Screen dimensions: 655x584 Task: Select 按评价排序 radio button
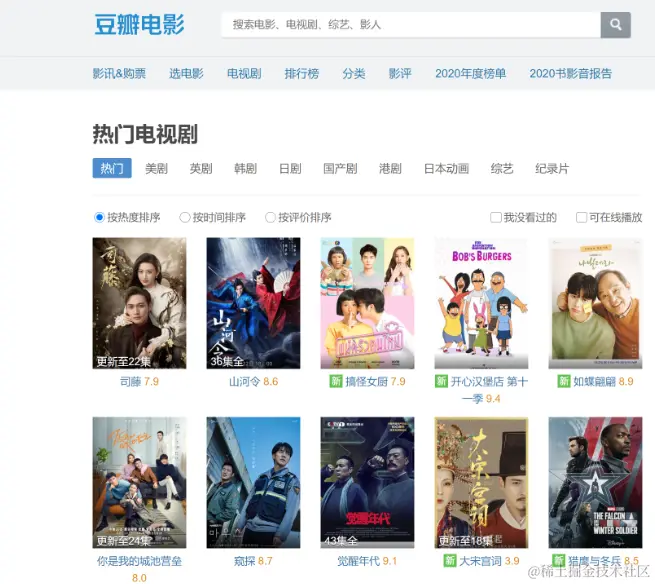(270, 217)
